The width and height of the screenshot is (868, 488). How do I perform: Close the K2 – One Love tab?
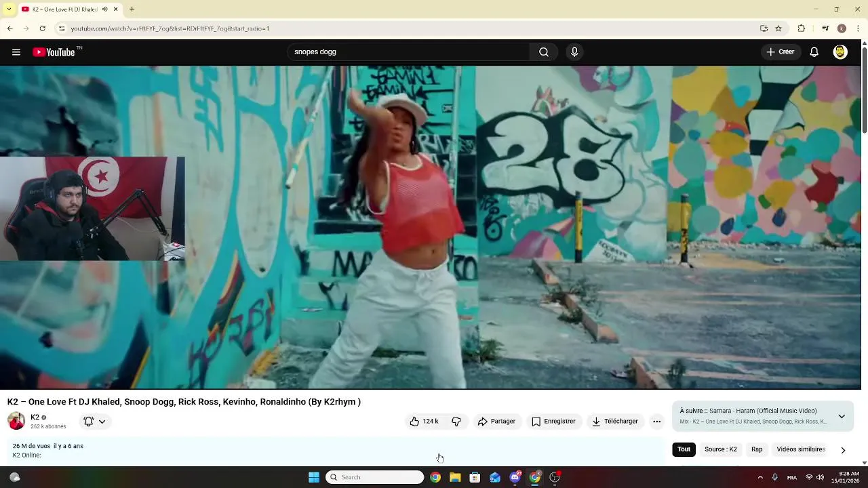(116, 9)
